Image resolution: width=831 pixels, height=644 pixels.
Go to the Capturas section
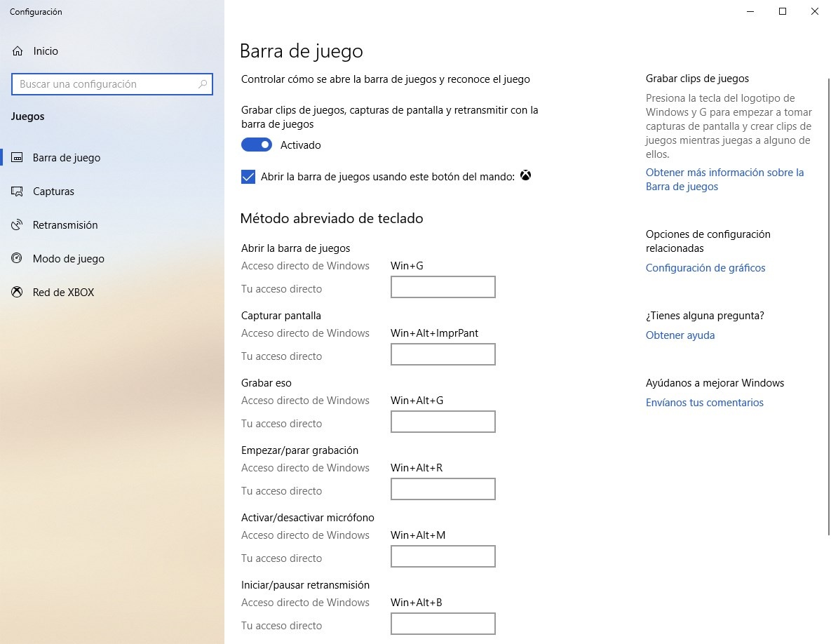(x=112, y=192)
